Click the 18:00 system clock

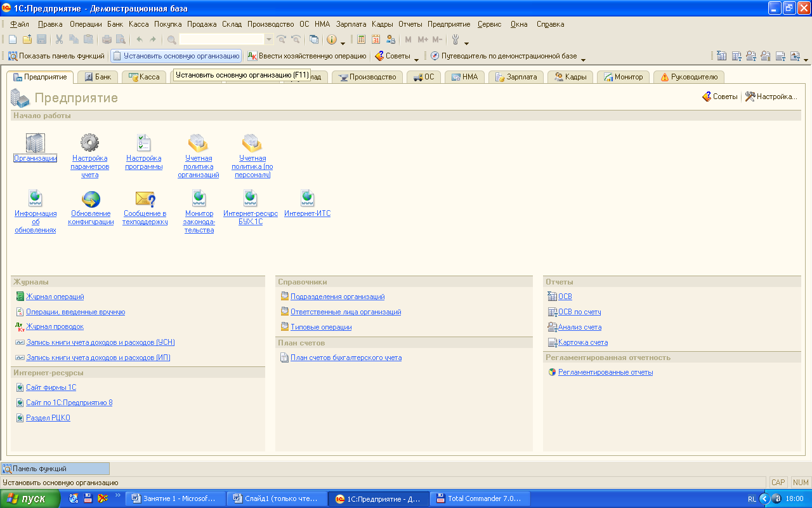(x=795, y=499)
